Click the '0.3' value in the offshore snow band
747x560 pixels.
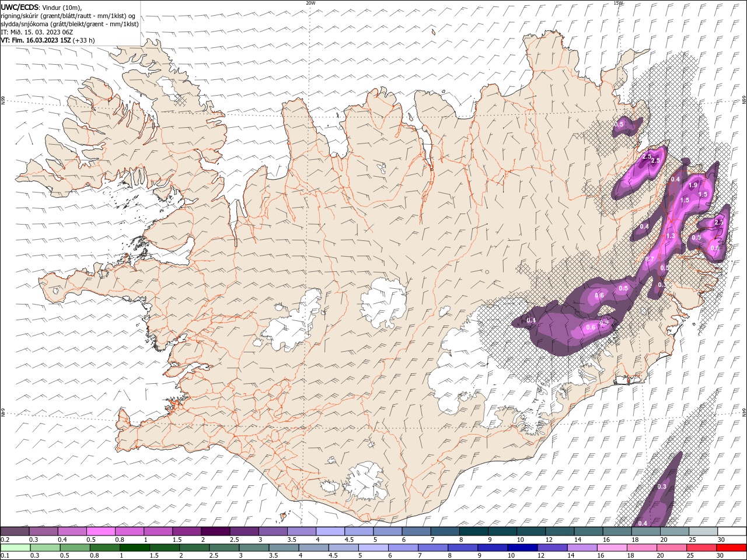tap(662, 487)
